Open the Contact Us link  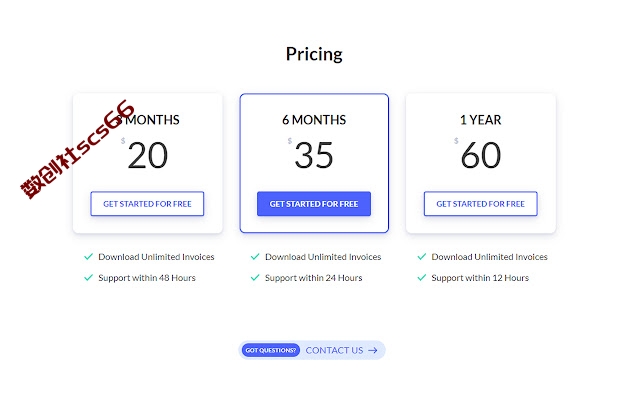tap(334, 350)
